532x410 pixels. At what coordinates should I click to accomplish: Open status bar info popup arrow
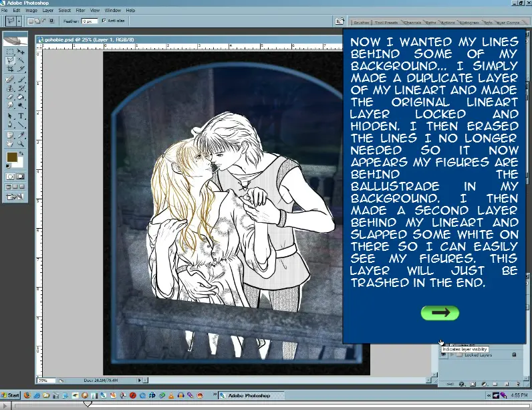139,381
